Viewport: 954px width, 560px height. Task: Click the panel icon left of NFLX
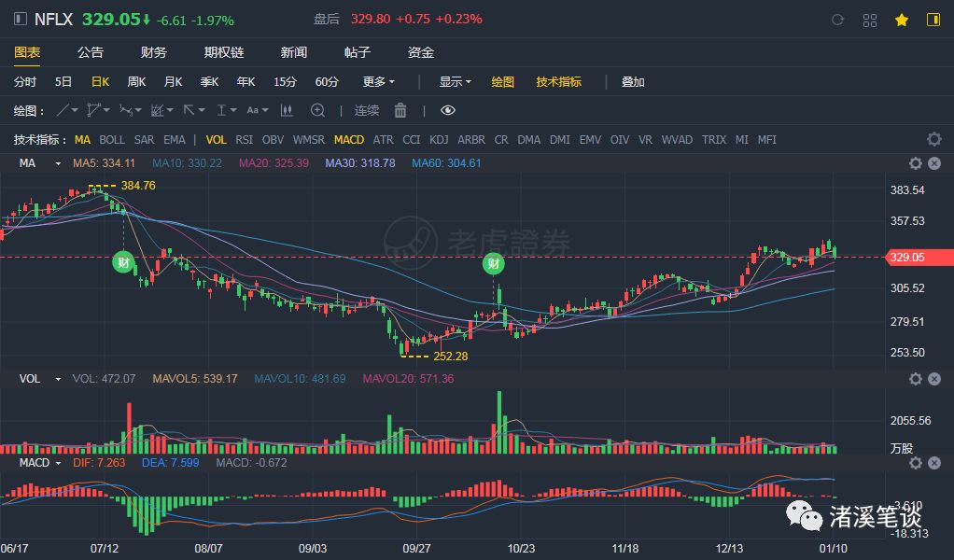(21, 19)
